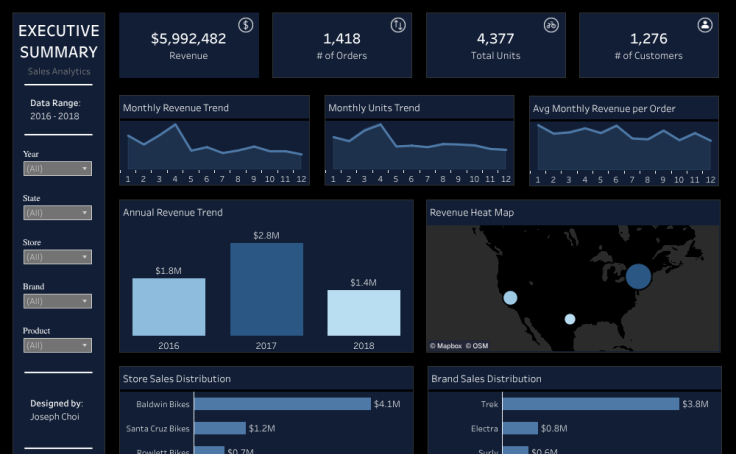Select the 2017 annual revenue bar
The height and width of the screenshot is (454, 736).
[x=266, y=289]
